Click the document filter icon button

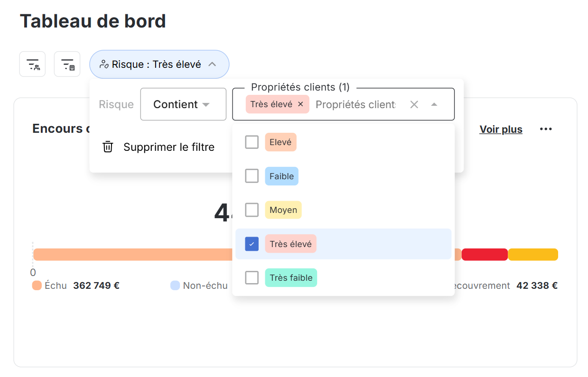tap(67, 64)
